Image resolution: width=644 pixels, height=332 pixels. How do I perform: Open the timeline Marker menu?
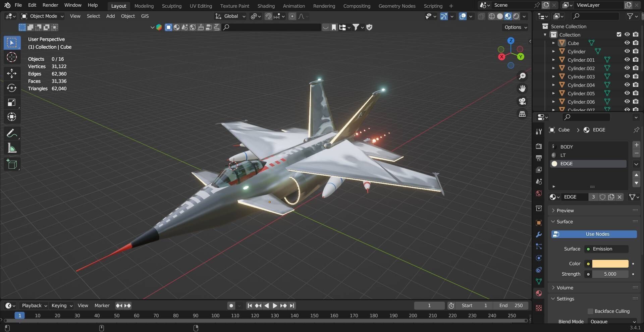(x=102, y=306)
